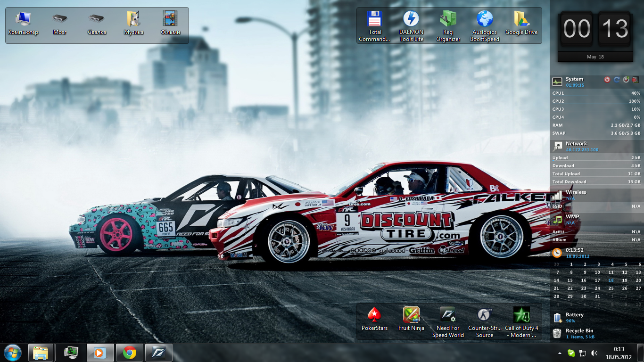Viewport: 644px width, 362px height.
Task: Open Google Chrome from taskbar
Action: (130, 353)
